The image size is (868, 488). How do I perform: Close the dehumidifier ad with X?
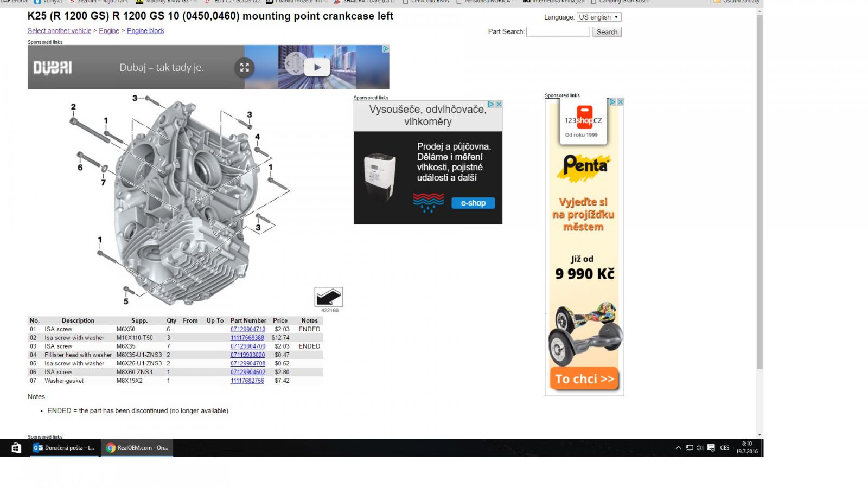(499, 104)
